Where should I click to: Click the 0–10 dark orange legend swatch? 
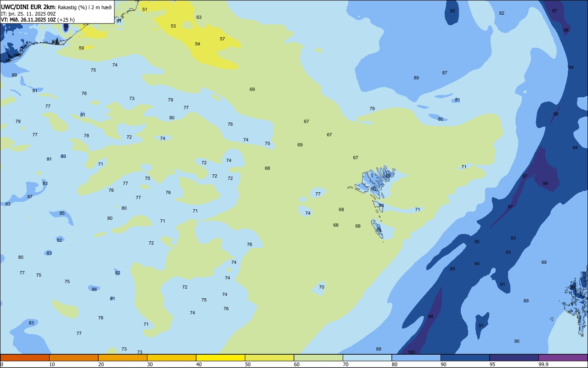[25, 357]
